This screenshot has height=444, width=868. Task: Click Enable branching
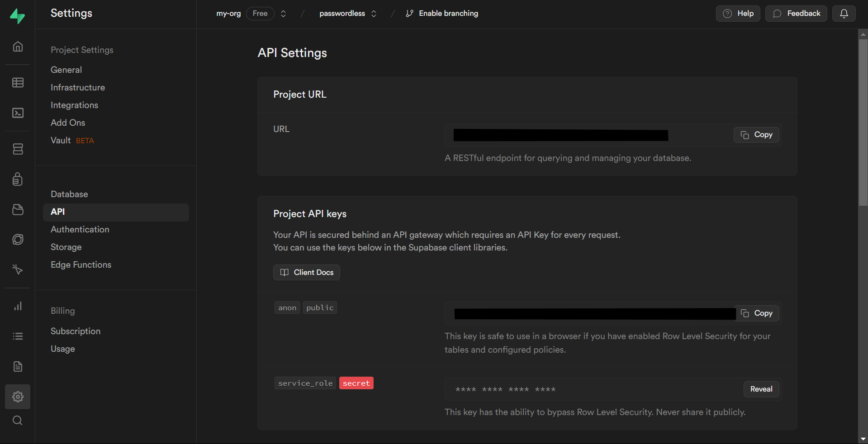[x=442, y=14]
